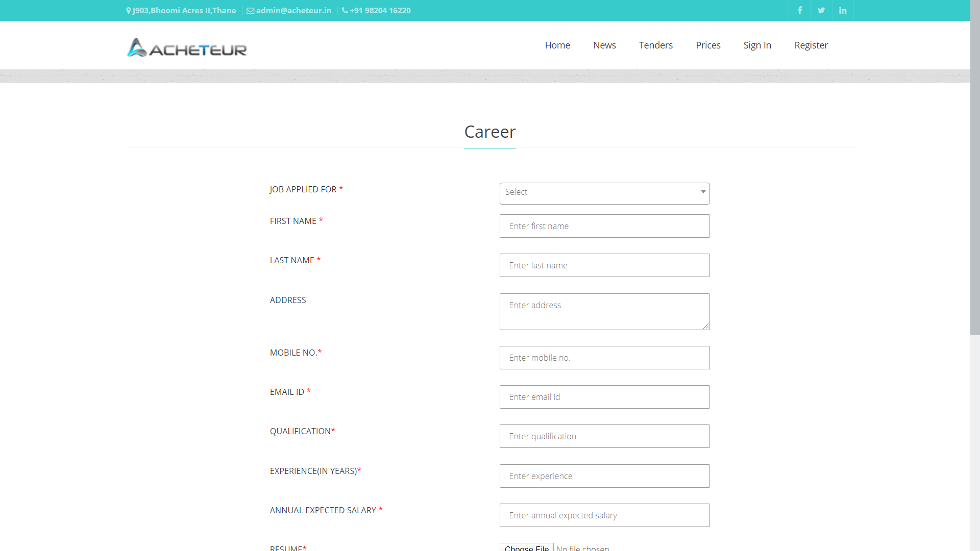The height and width of the screenshot is (551, 980).
Task: Click the LinkedIn icon in header
Action: click(x=843, y=10)
